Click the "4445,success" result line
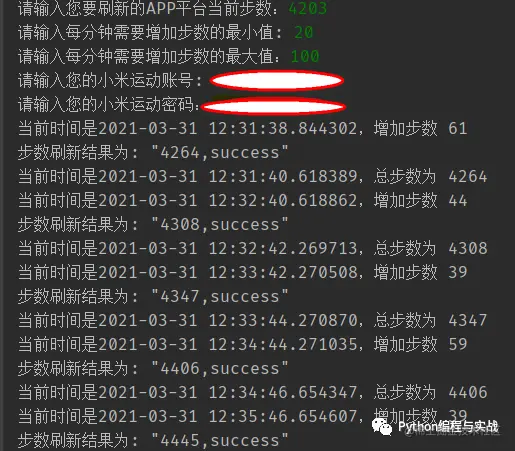 (153, 441)
